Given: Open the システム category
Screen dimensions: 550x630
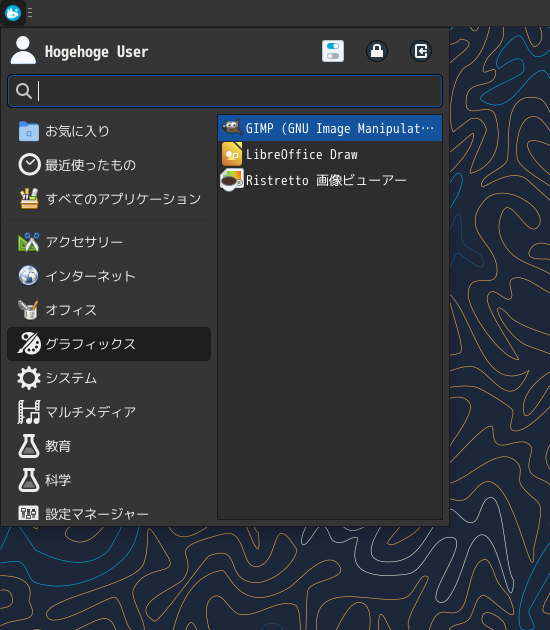Looking at the screenshot, I should tap(109, 378).
